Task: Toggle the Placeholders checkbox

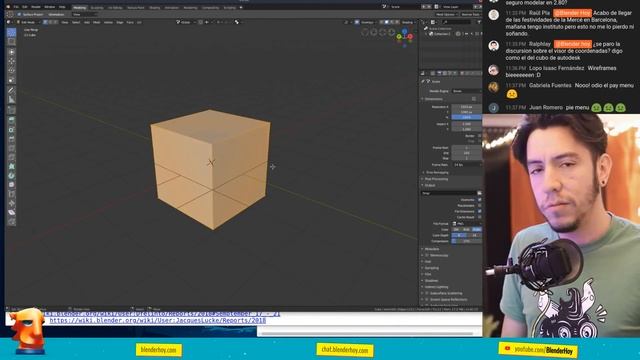Action: coord(479,206)
